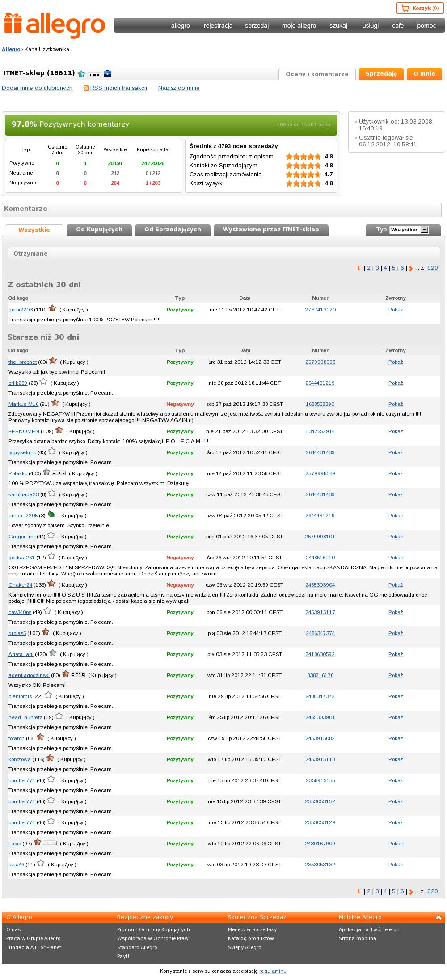Image resolution: width=447 pixels, height=980 pixels.
Task: Click the 'o mnie' badge next to Polakkp
Action: pos(59,473)
